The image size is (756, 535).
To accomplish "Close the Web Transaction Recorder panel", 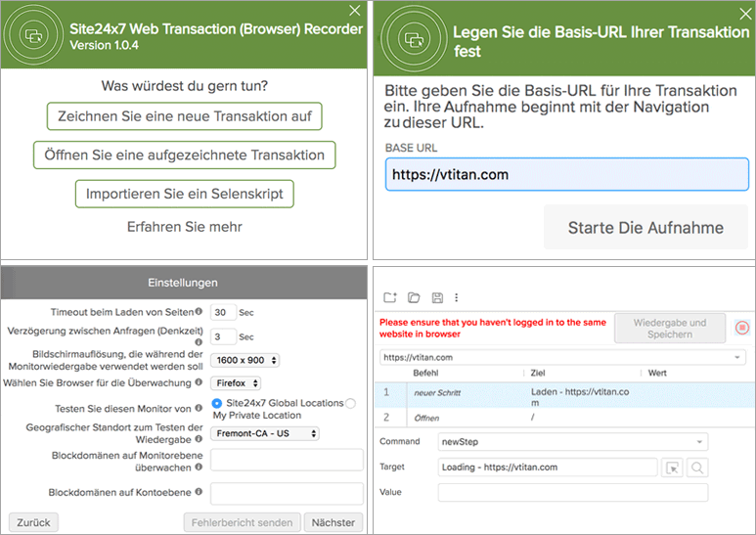I will tap(355, 11).
